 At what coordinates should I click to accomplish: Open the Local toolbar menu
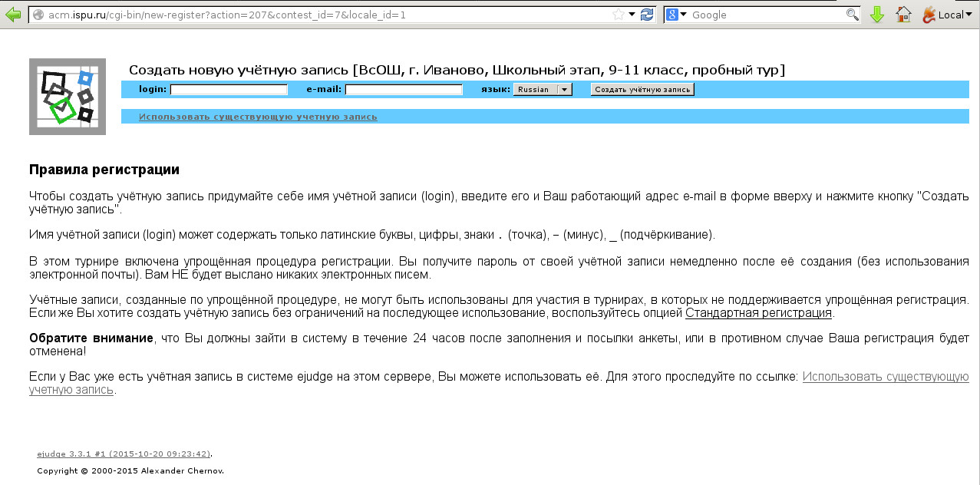click(943, 15)
